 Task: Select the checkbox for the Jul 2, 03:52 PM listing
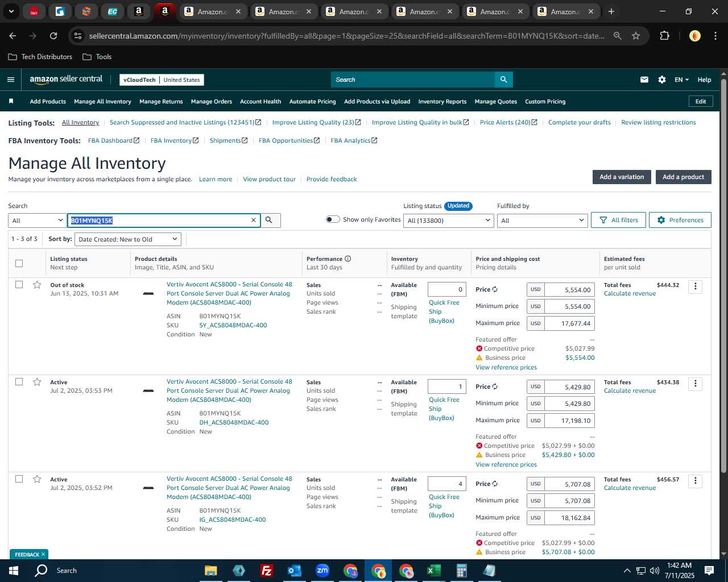[x=19, y=479]
